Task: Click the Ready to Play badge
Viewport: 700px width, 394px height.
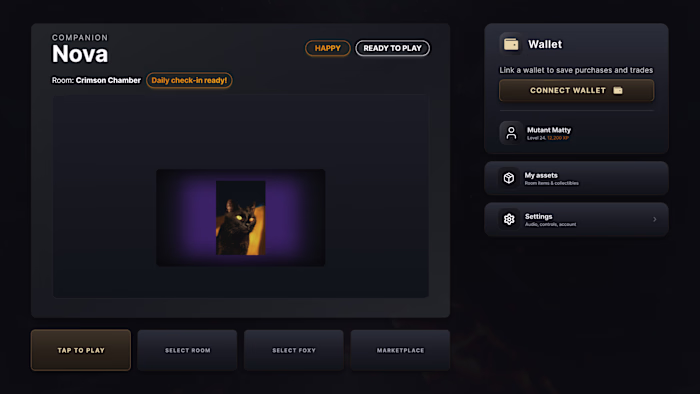Action: 392,48
